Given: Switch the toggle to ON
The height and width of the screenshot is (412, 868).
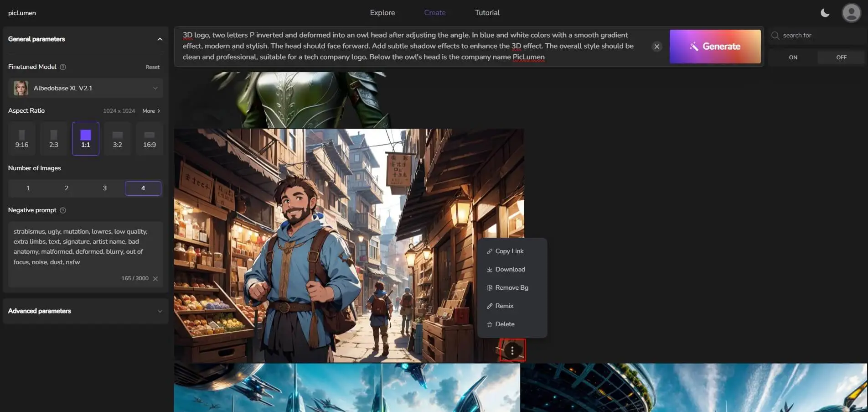Looking at the screenshot, I should click(x=793, y=57).
